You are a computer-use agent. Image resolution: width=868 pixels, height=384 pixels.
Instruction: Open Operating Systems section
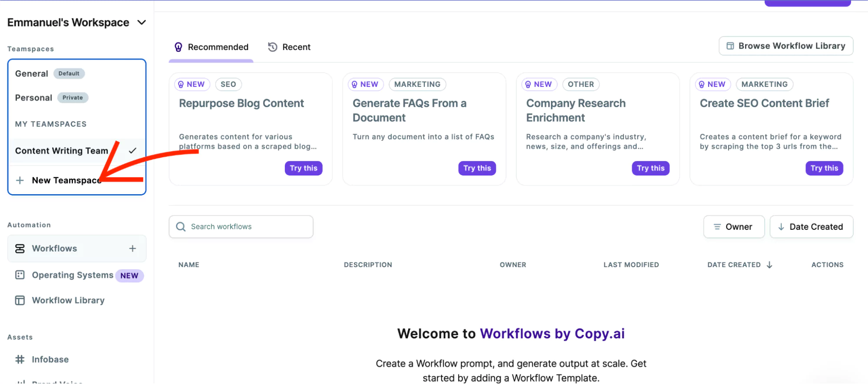pyautogui.click(x=73, y=275)
